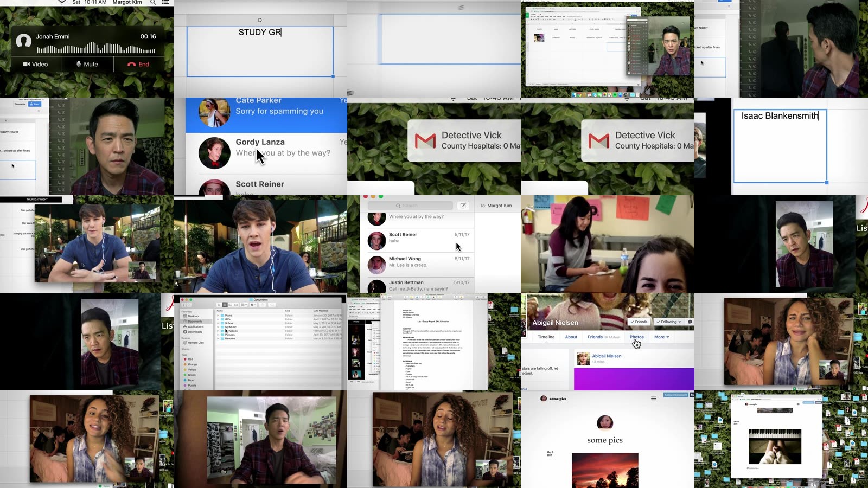Switch the Jonah Emmi call to video
Viewport: 868px width, 488px height.
[x=35, y=64]
